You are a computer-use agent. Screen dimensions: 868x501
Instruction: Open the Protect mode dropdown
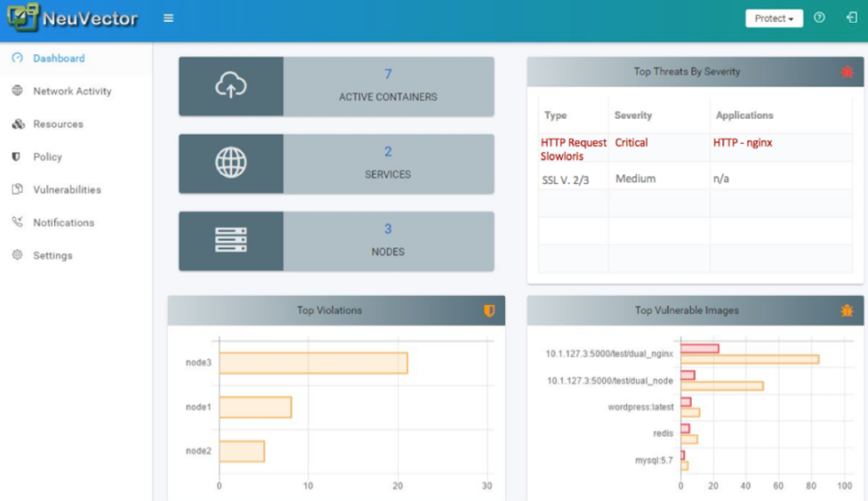tap(773, 17)
